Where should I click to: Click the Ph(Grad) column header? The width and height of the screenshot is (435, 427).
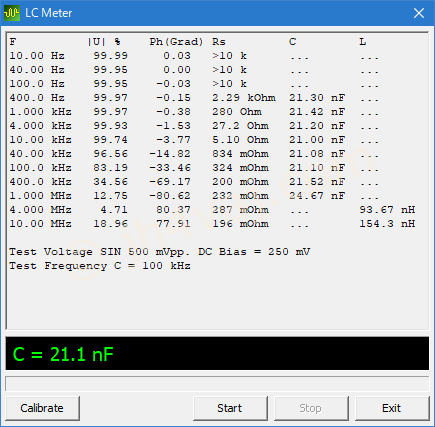(x=176, y=42)
